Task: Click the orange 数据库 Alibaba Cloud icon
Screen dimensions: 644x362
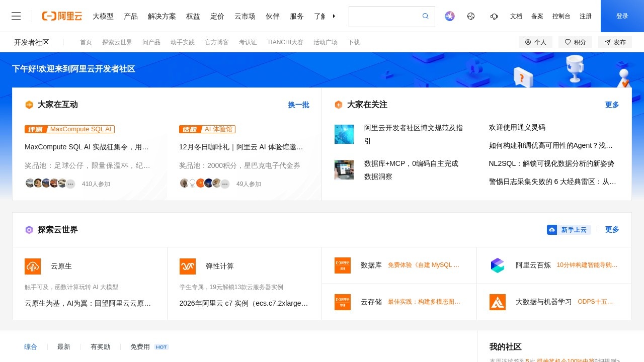Action: pos(343,265)
